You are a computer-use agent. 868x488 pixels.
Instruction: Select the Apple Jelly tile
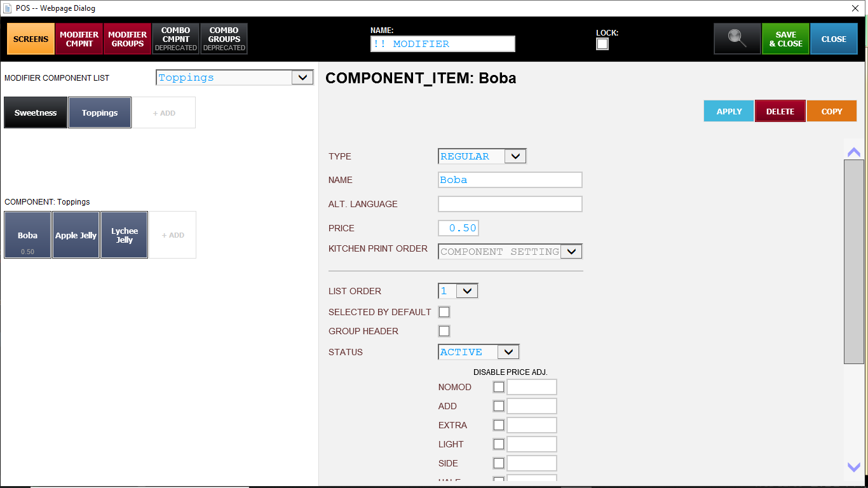tap(76, 235)
